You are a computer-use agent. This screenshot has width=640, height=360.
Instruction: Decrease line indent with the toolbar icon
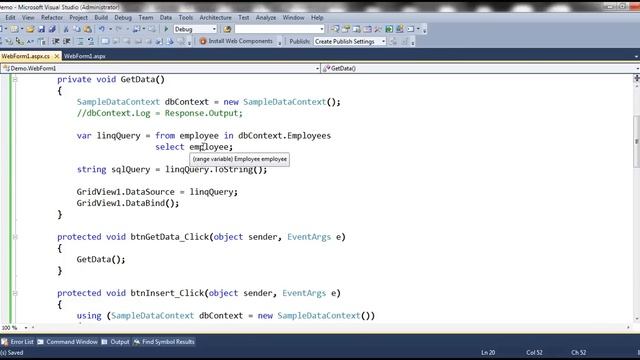pyautogui.click(x=56, y=41)
